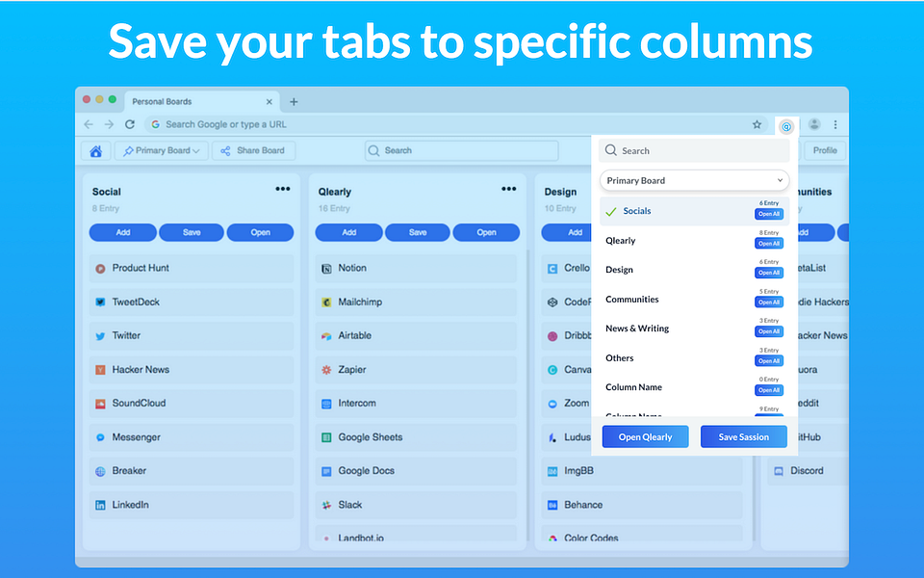Click Open All for Socials column

pyautogui.click(x=769, y=214)
